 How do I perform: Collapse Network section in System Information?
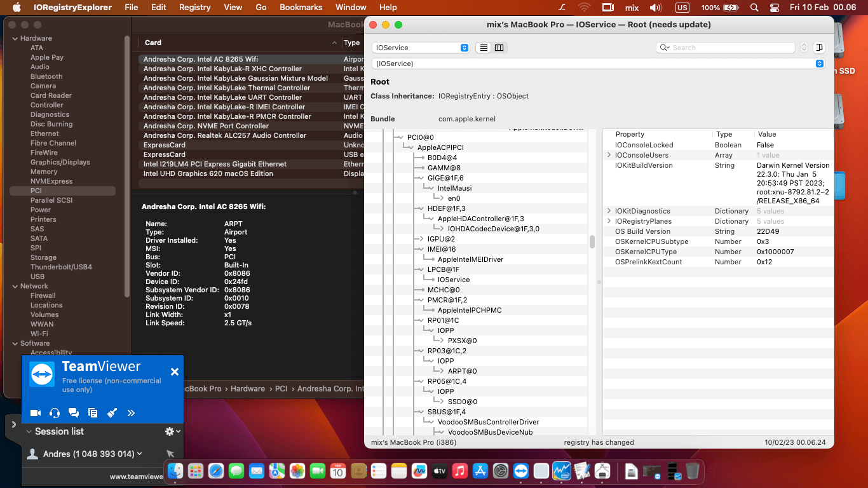tap(15, 286)
